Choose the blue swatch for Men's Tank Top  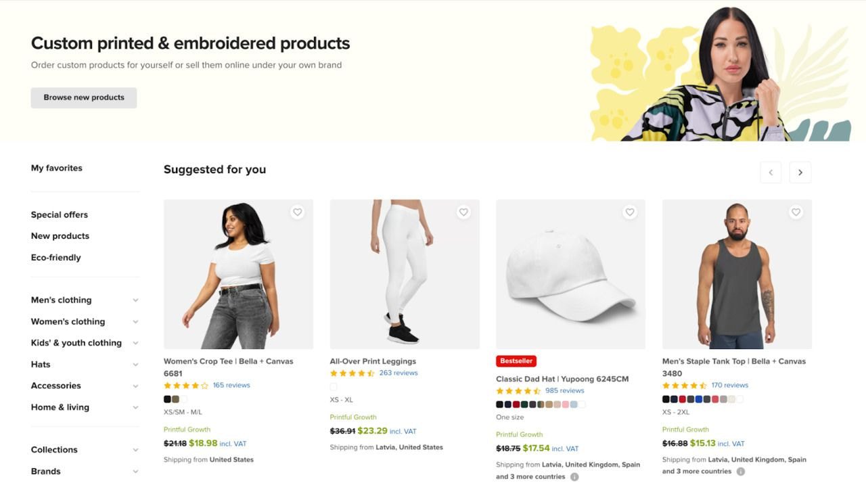pos(699,399)
